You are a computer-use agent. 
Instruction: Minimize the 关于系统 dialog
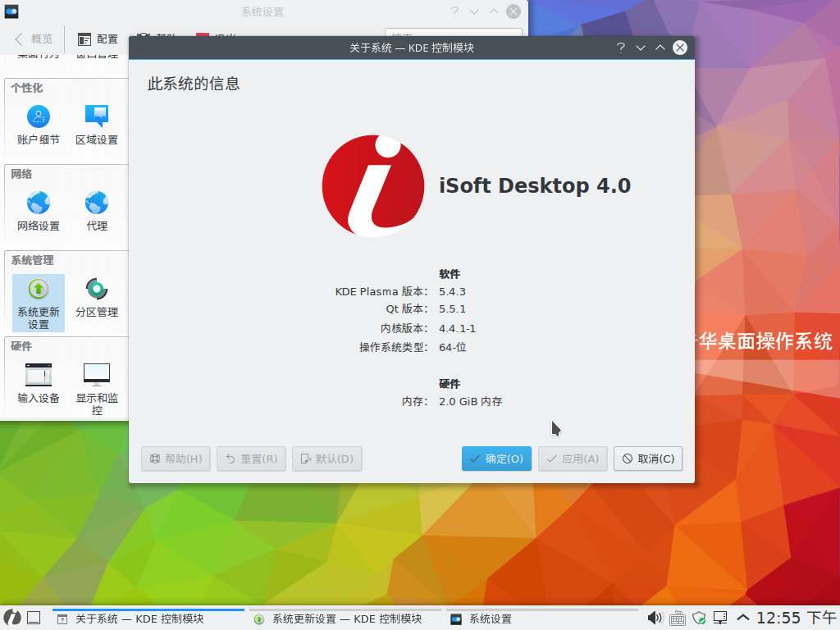(x=640, y=48)
